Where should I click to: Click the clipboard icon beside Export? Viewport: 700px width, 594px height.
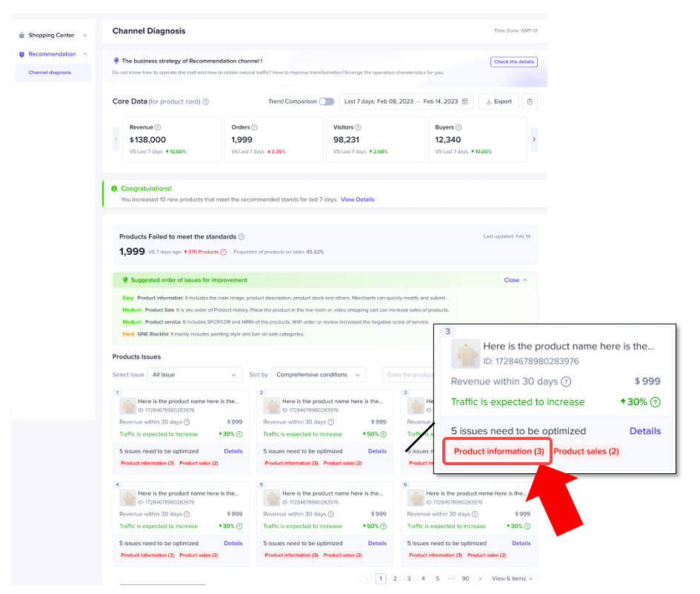[x=530, y=101]
